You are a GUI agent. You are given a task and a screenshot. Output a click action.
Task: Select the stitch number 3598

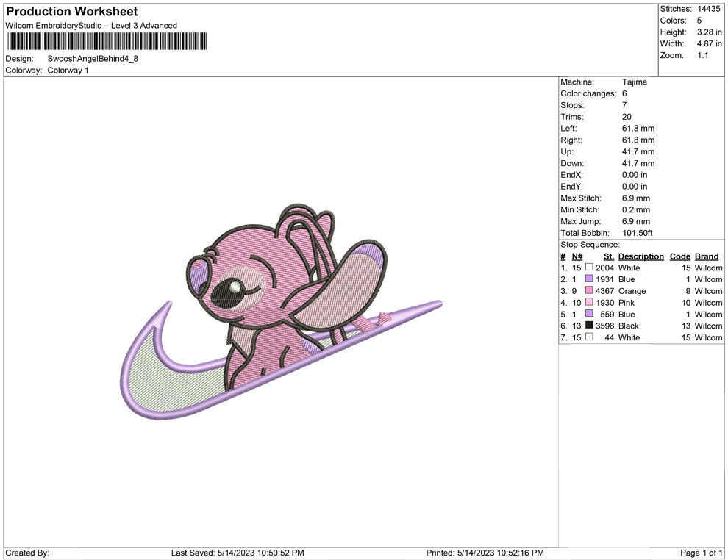pyautogui.click(x=605, y=326)
